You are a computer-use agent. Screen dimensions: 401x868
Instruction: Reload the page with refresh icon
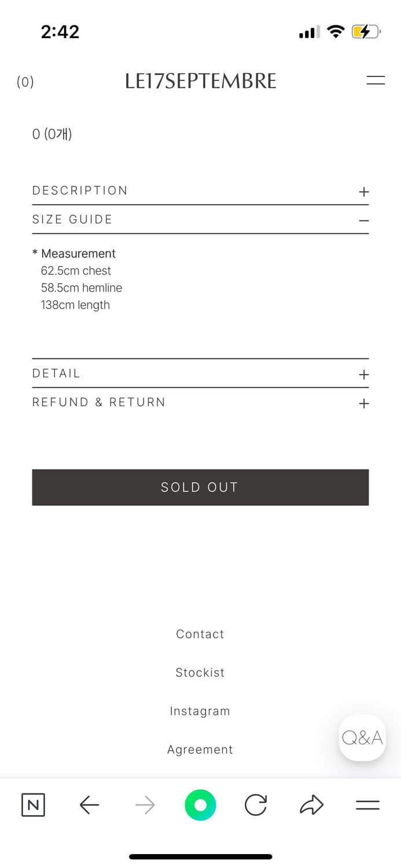click(x=256, y=805)
